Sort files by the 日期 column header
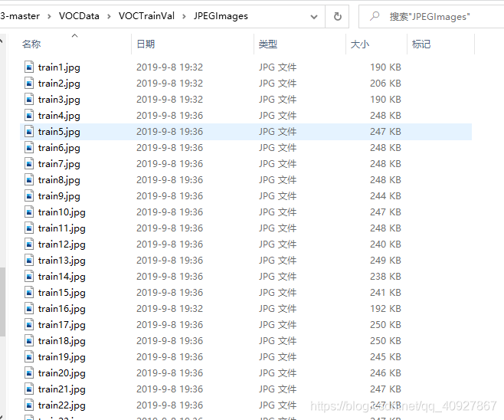 coord(146,44)
